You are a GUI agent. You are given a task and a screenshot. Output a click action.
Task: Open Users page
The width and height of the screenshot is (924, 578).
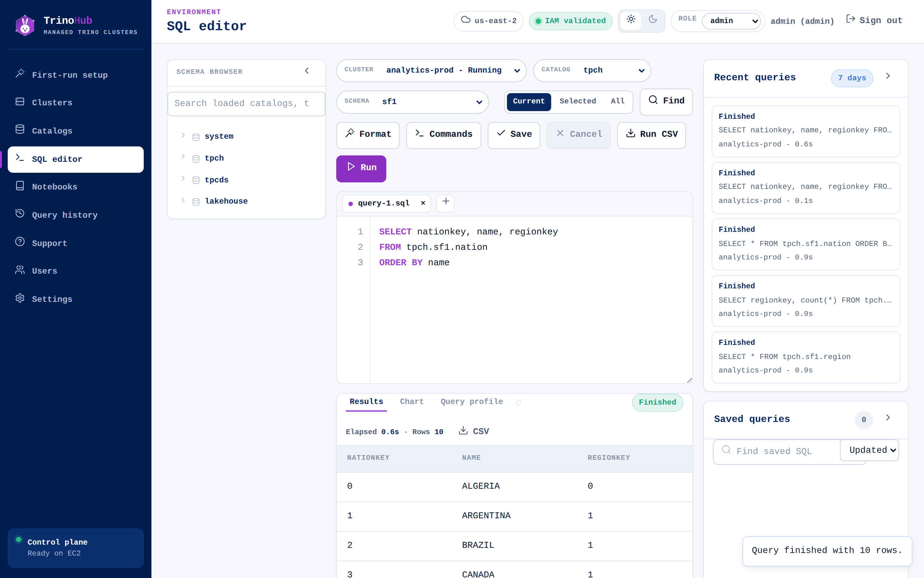click(76, 271)
